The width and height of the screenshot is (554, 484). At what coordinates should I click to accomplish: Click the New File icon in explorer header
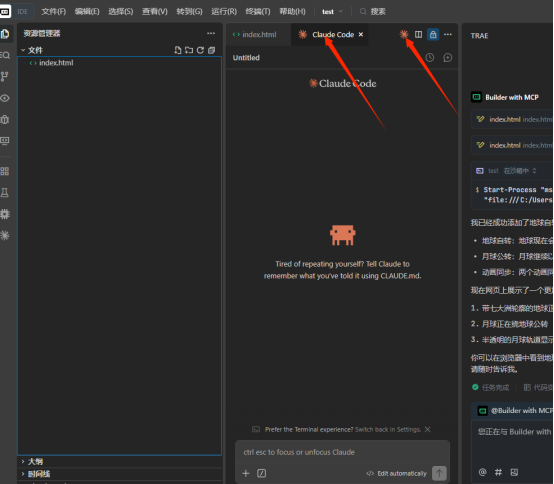[178, 50]
